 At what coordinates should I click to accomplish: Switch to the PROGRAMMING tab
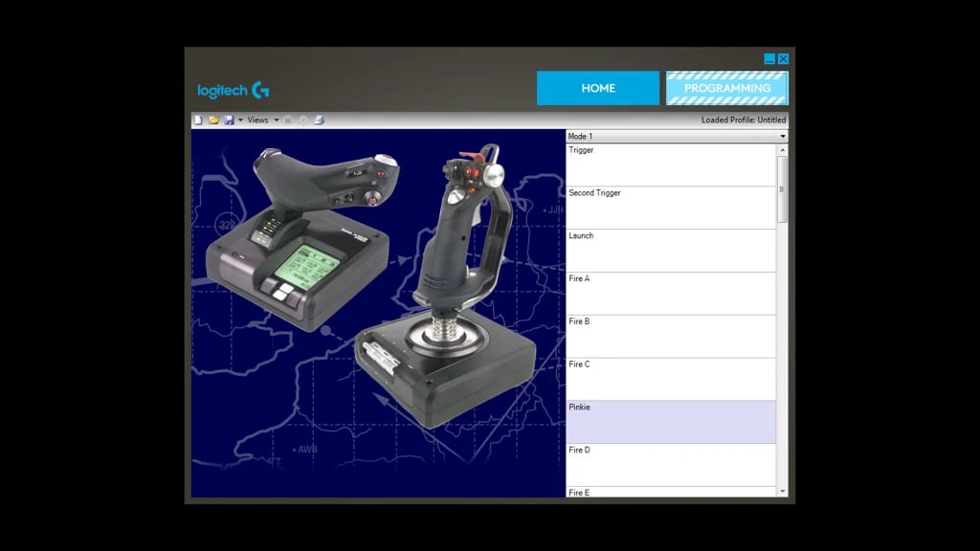(727, 88)
